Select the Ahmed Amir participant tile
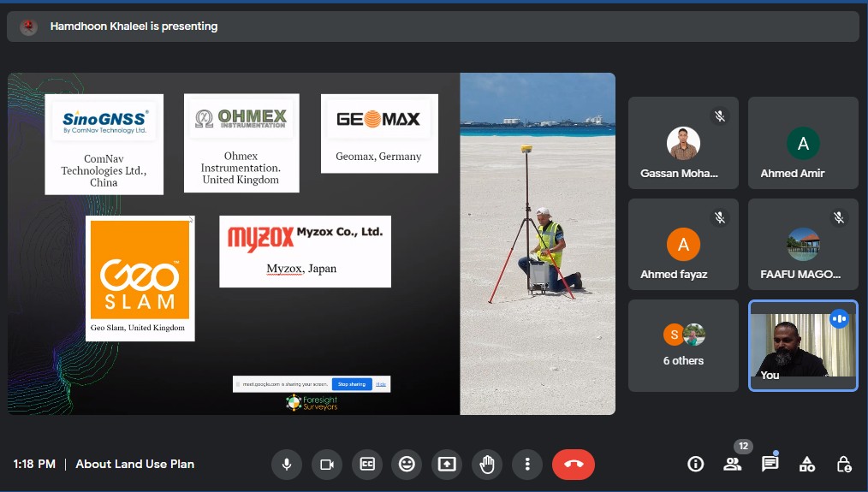This screenshot has width=868, height=492. click(803, 143)
